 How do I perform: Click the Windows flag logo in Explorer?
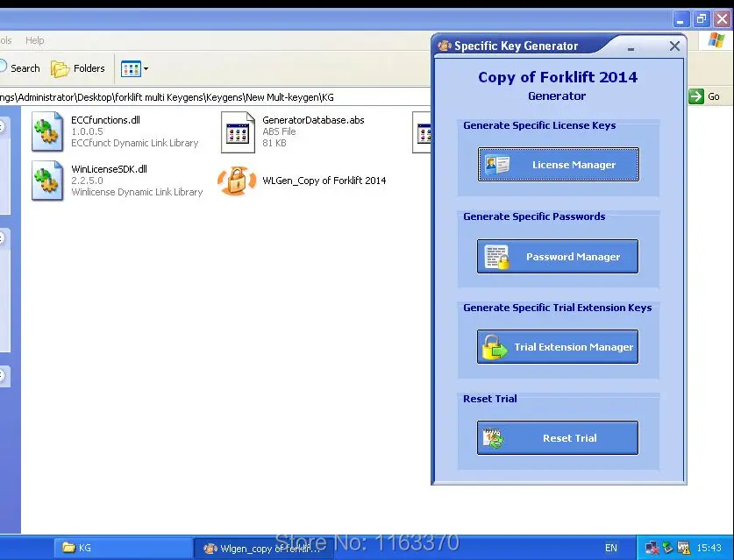click(x=716, y=40)
